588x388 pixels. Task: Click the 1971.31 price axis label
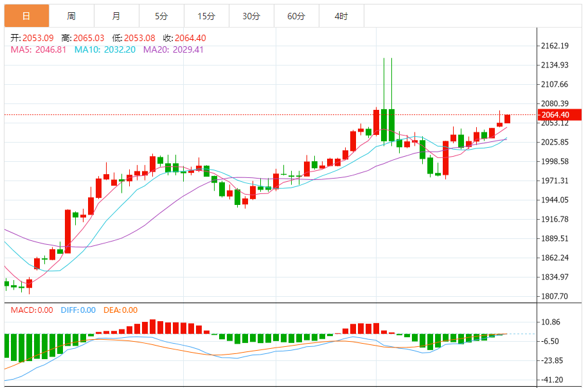point(555,181)
